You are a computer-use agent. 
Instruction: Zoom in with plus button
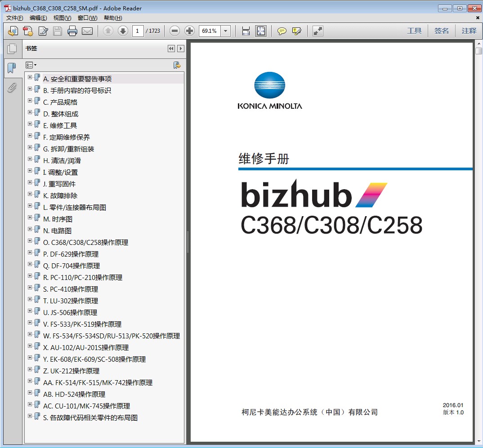click(189, 31)
